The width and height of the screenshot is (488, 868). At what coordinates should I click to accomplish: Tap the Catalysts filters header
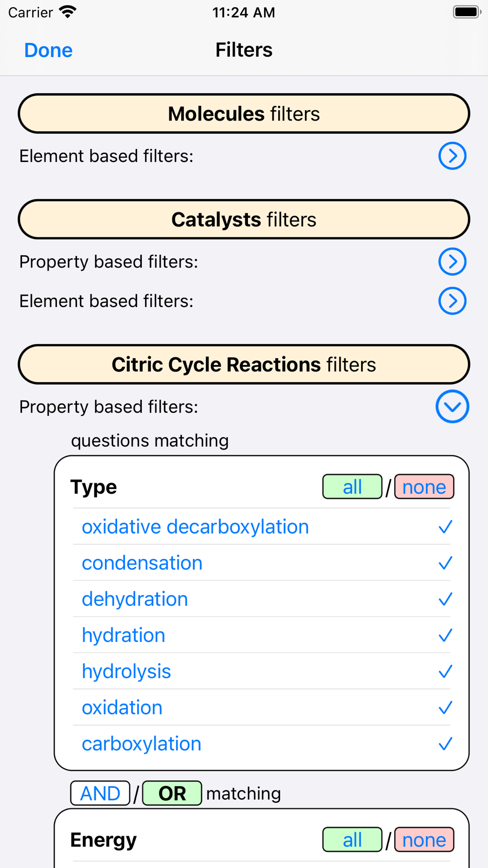[x=244, y=220]
